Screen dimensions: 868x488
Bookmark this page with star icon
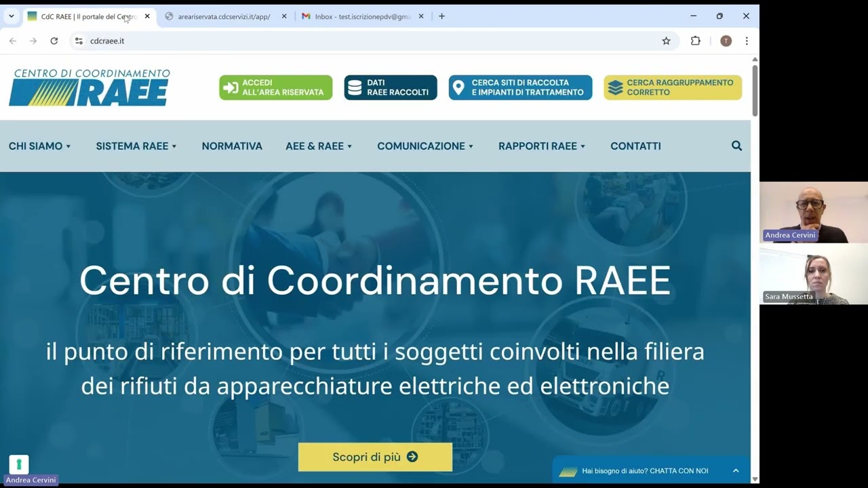[x=666, y=41]
